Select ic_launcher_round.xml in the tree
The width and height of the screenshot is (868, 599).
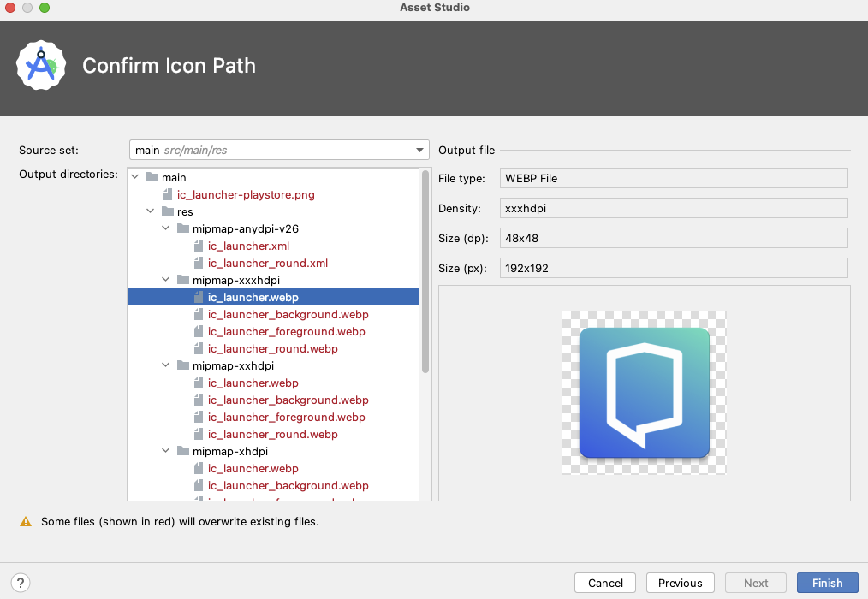click(x=267, y=263)
